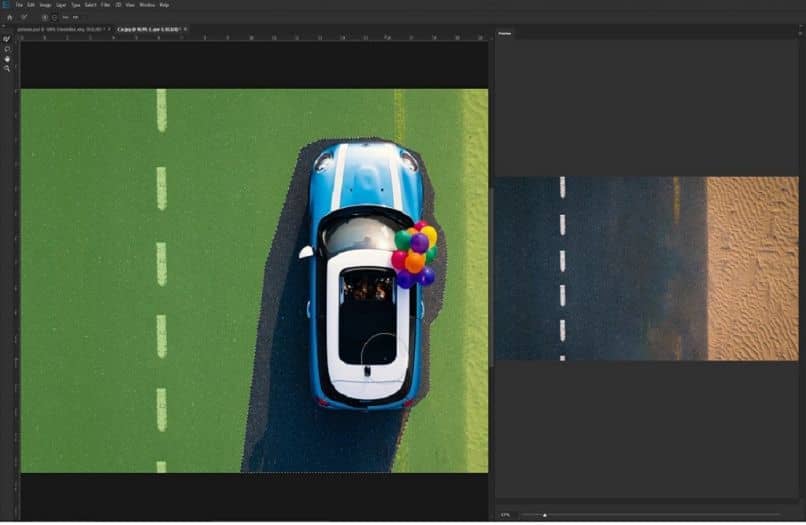Select the add-to-selection circle plus icon
The image size is (806, 525).
click(45, 17)
